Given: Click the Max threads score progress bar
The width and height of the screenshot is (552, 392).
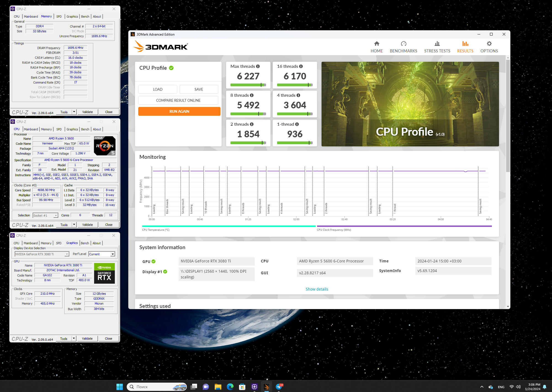Looking at the screenshot, I should click(248, 85).
